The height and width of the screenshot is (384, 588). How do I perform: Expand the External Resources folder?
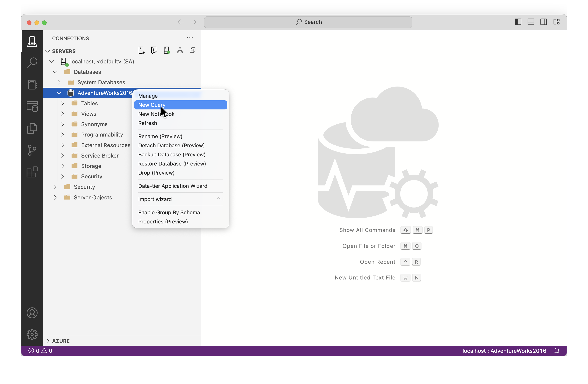tap(63, 145)
